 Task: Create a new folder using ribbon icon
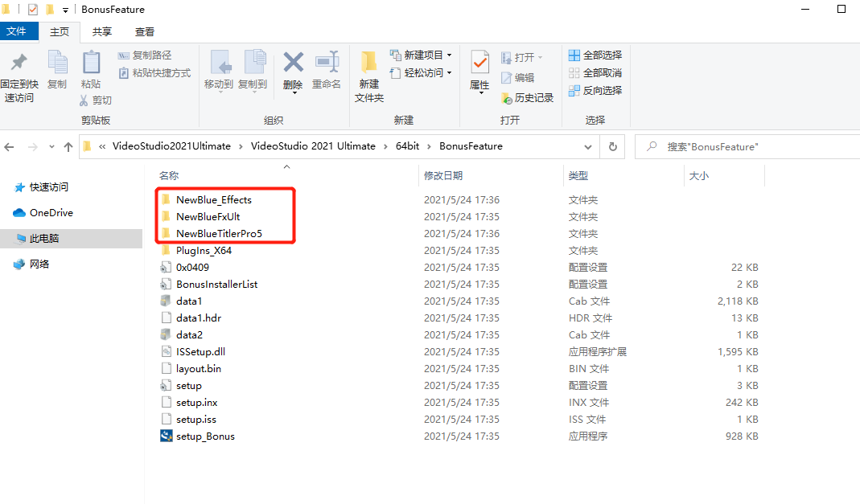click(369, 77)
